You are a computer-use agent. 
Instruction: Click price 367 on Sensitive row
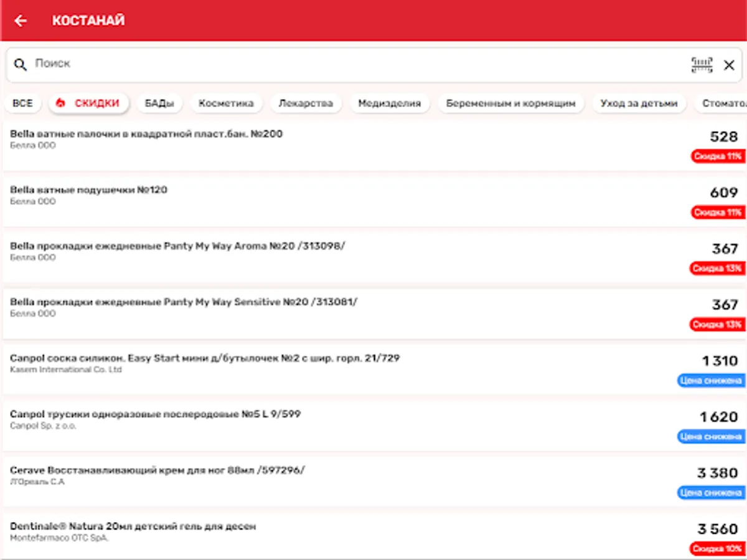725,305
